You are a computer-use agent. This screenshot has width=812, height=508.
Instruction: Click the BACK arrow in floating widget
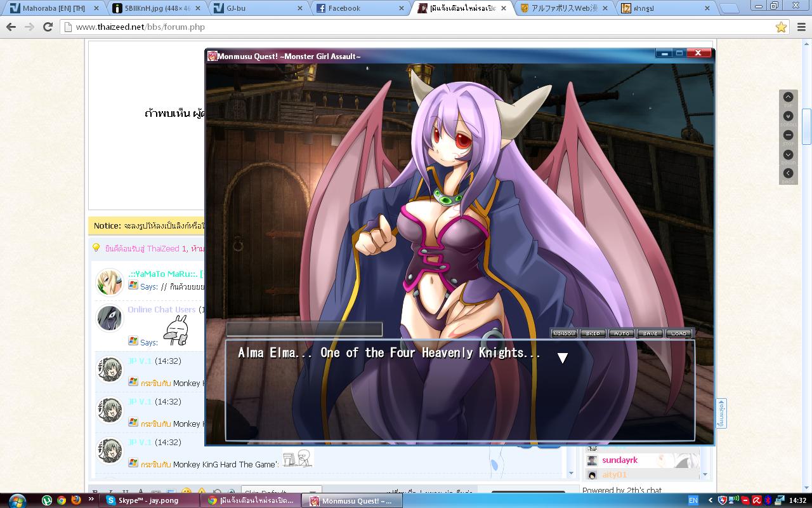788,173
